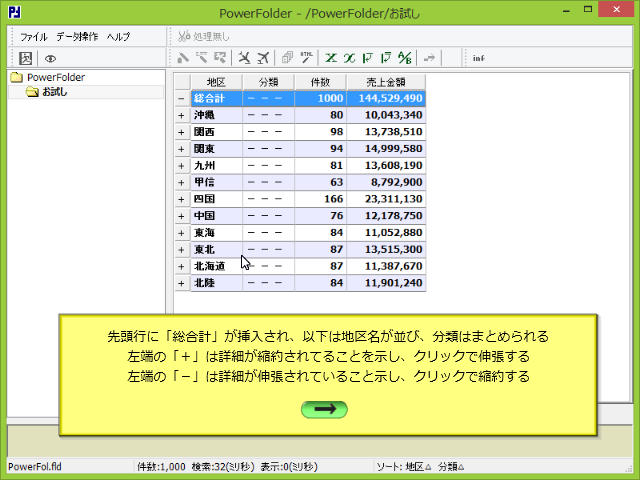This screenshot has height=480, width=640.
Task: Expand the 四国 row details
Action: click(182, 199)
